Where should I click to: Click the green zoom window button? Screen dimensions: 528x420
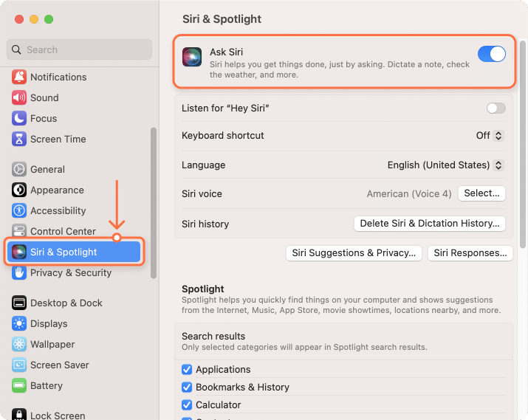pyautogui.click(x=49, y=19)
